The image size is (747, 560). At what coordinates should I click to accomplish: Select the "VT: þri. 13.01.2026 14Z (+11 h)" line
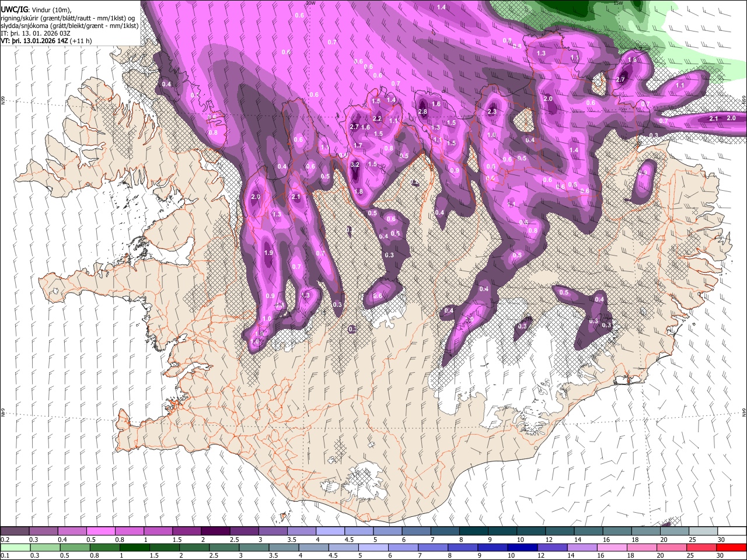46,41
